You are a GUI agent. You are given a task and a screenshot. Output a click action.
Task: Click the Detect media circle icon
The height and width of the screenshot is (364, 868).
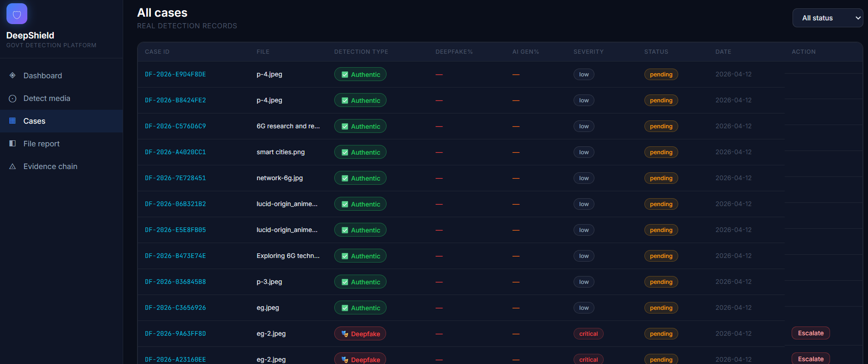(x=12, y=98)
